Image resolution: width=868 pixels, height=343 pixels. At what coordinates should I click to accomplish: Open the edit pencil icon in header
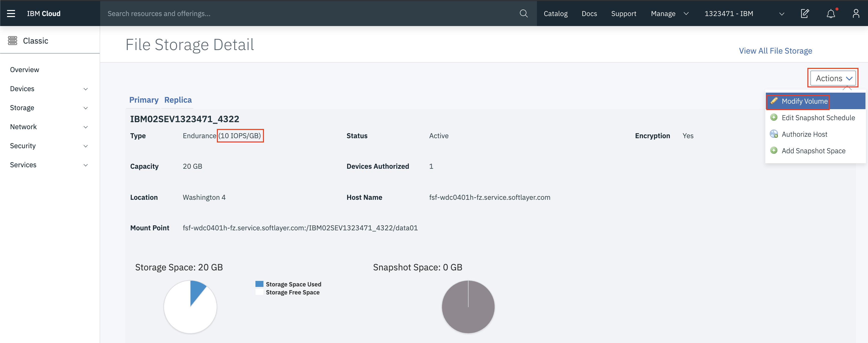coord(805,14)
